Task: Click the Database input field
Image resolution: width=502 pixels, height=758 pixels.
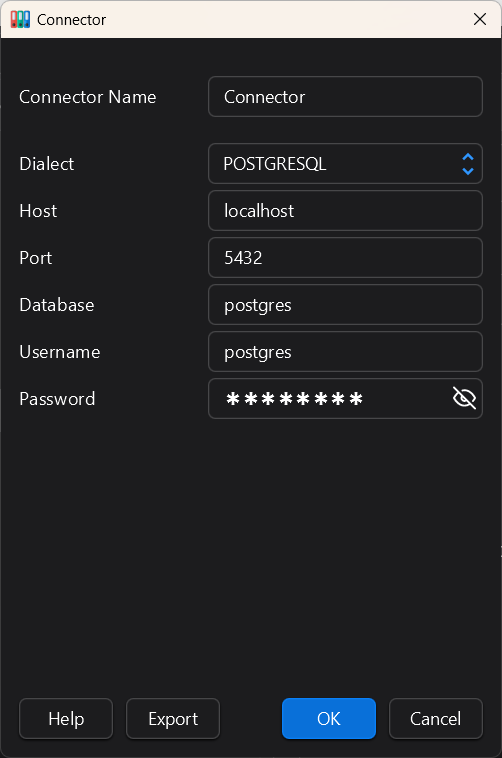Action: coord(345,305)
